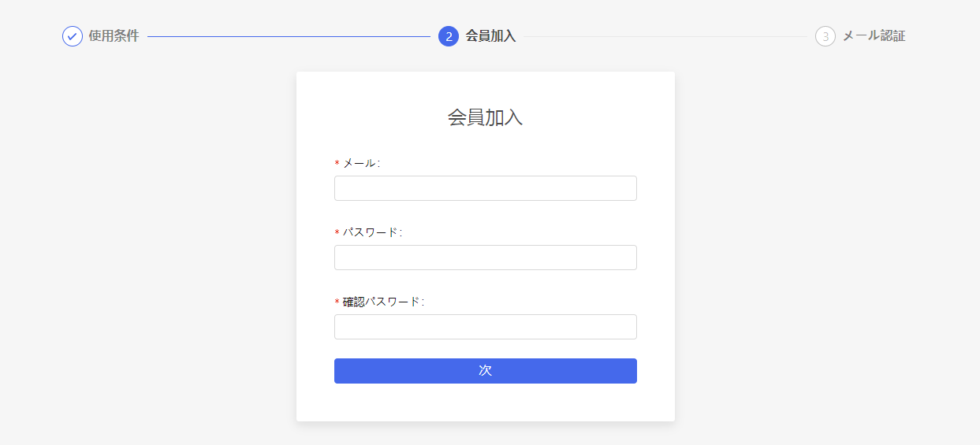
Task: Click the 確認パスワード field label
Action: [383, 302]
